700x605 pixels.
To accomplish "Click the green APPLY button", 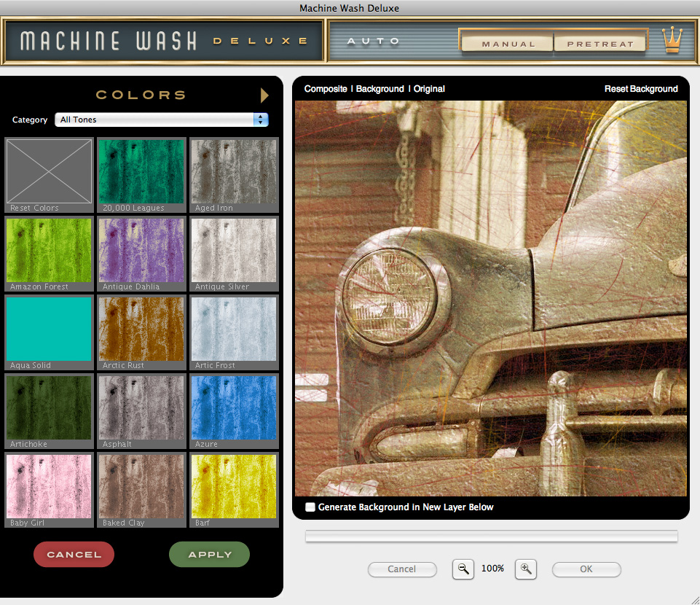I will pyautogui.click(x=209, y=554).
